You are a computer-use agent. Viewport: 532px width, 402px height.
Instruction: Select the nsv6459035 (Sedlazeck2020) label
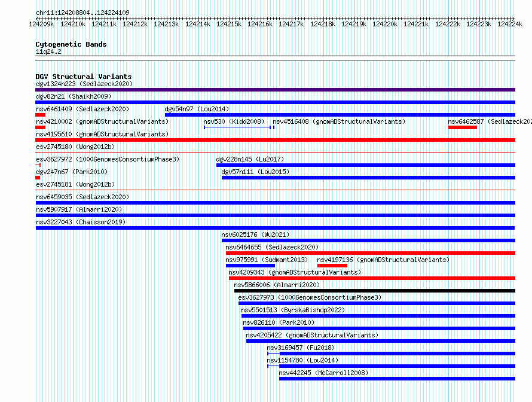pos(82,197)
